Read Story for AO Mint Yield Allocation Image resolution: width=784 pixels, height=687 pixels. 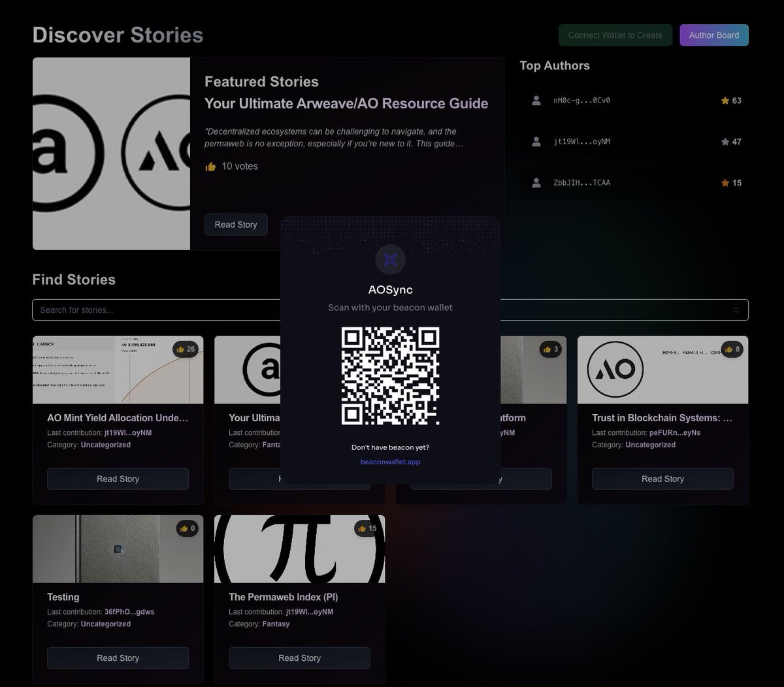118,479
